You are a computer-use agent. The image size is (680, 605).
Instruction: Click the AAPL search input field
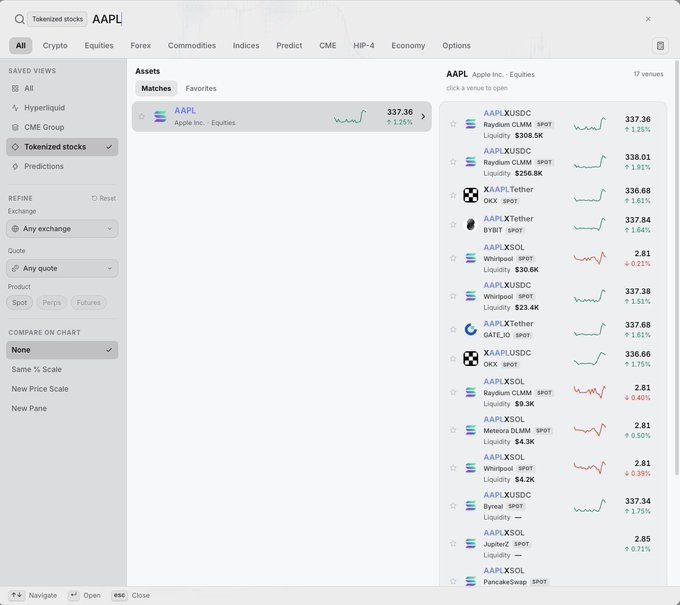[x=364, y=19]
